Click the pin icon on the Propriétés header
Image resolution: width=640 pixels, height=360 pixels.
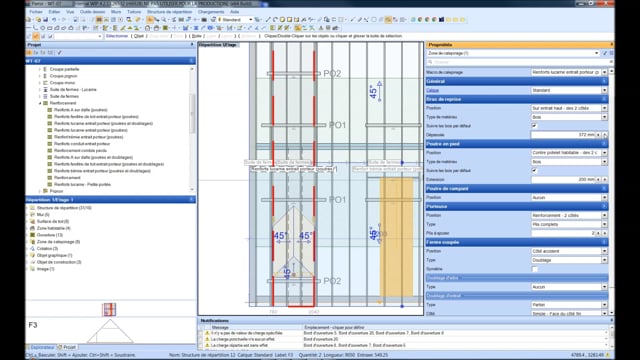point(611,44)
